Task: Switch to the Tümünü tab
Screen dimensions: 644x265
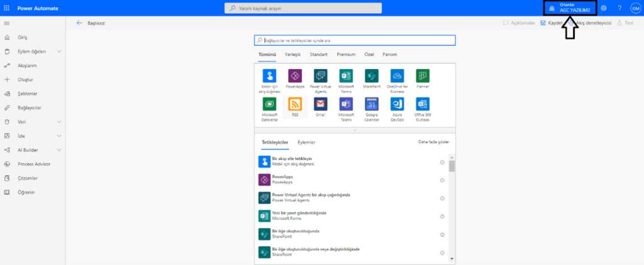Action: coord(267,55)
